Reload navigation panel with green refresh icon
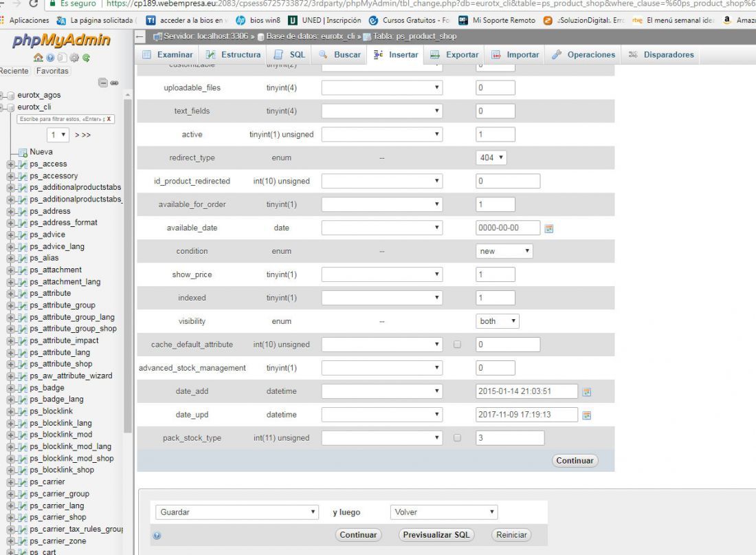This screenshot has width=756, height=555. tap(86, 58)
